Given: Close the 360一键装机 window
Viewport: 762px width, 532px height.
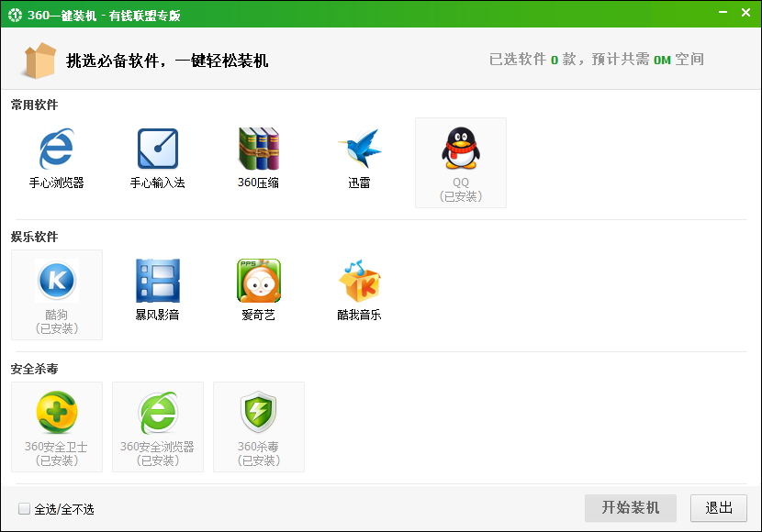Looking at the screenshot, I should point(746,13).
